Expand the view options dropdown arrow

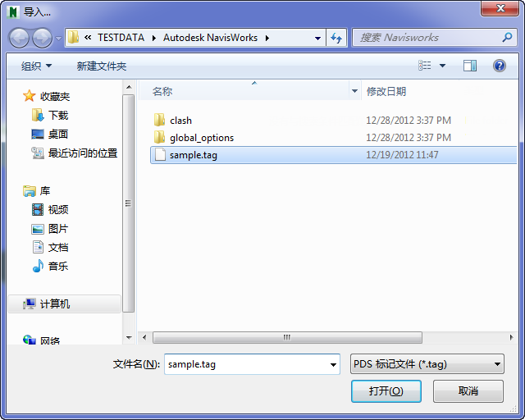442,66
